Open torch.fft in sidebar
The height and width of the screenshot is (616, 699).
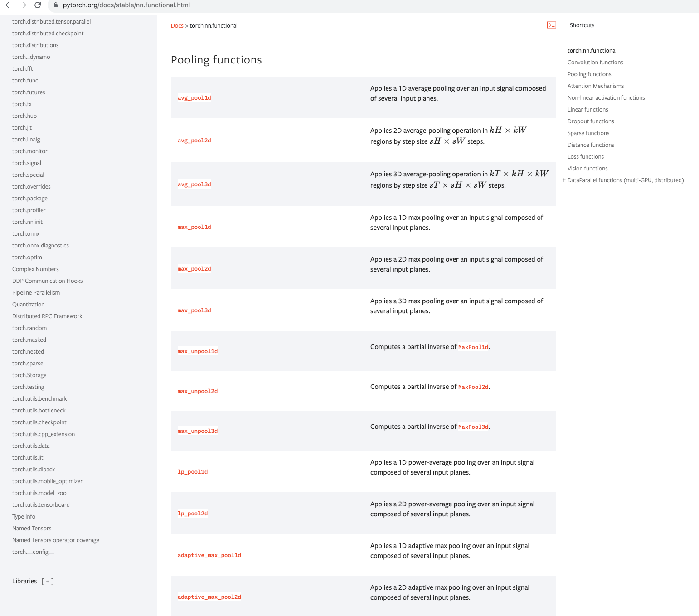pos(23,69)
